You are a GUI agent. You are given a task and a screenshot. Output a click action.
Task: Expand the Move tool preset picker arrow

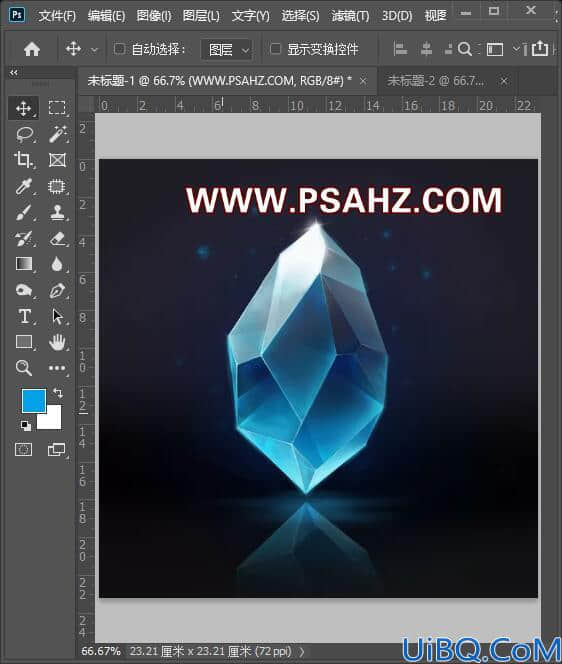pyautogui.click(x=94, y=50)
